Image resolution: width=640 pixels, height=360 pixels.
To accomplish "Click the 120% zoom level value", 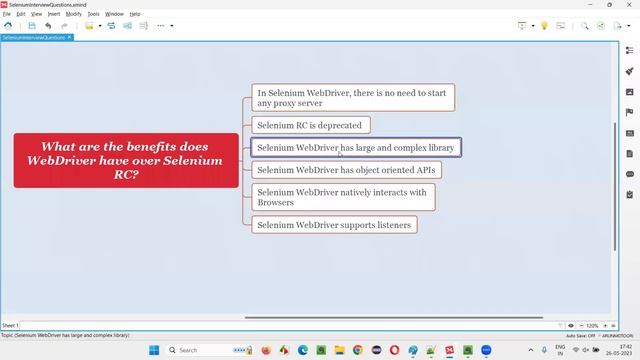I will coord(592,326).
